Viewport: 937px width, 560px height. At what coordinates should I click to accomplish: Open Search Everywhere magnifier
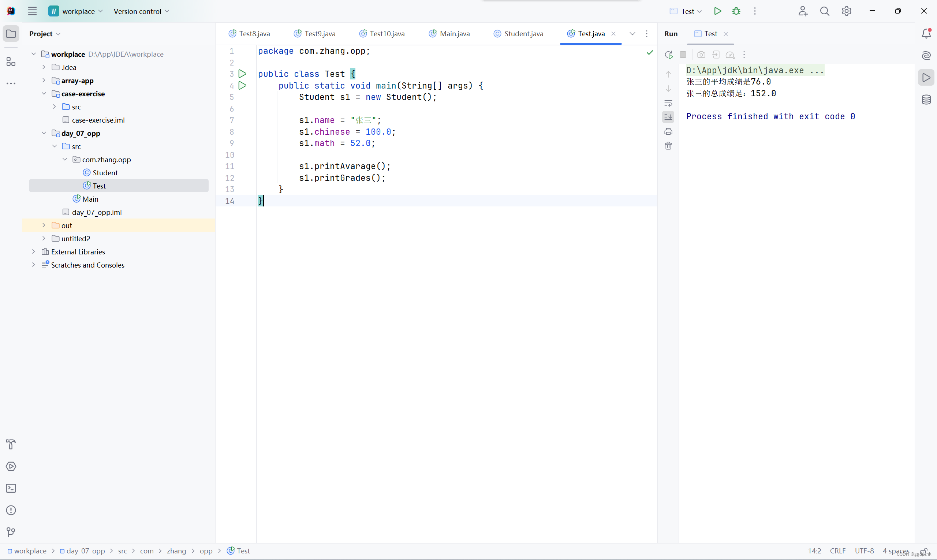tap(825, 11)
